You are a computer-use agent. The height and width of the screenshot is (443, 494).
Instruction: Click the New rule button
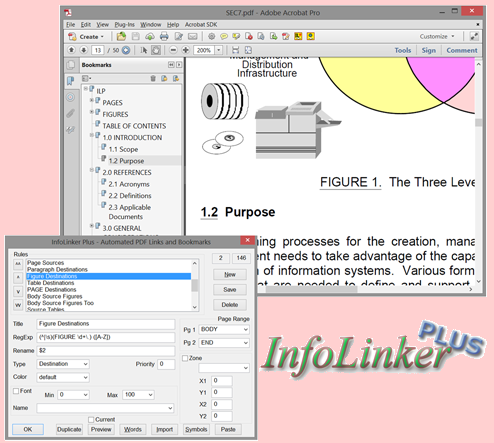230,274
